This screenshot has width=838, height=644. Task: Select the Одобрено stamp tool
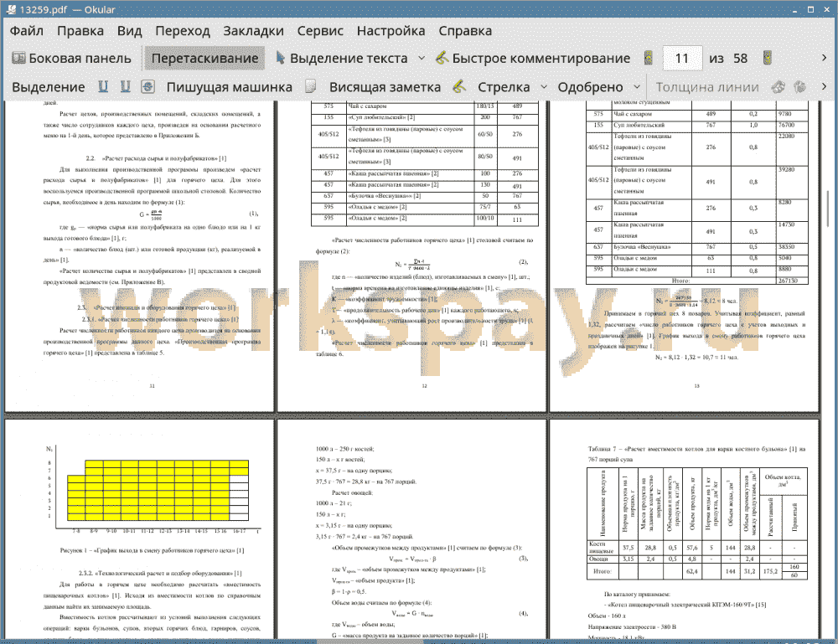(x=590, y=87)
